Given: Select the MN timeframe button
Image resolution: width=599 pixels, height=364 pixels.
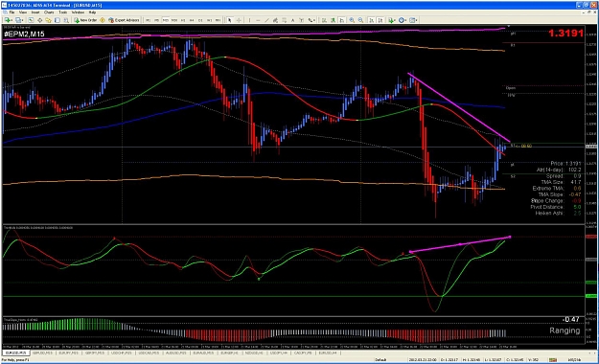Looking at the screenshot, I should [218, 20].
